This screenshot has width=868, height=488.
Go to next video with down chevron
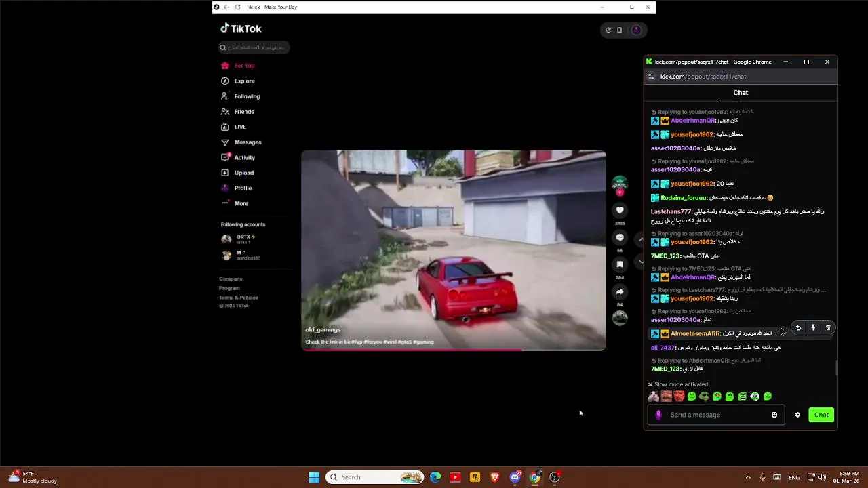tap(641, 262)
